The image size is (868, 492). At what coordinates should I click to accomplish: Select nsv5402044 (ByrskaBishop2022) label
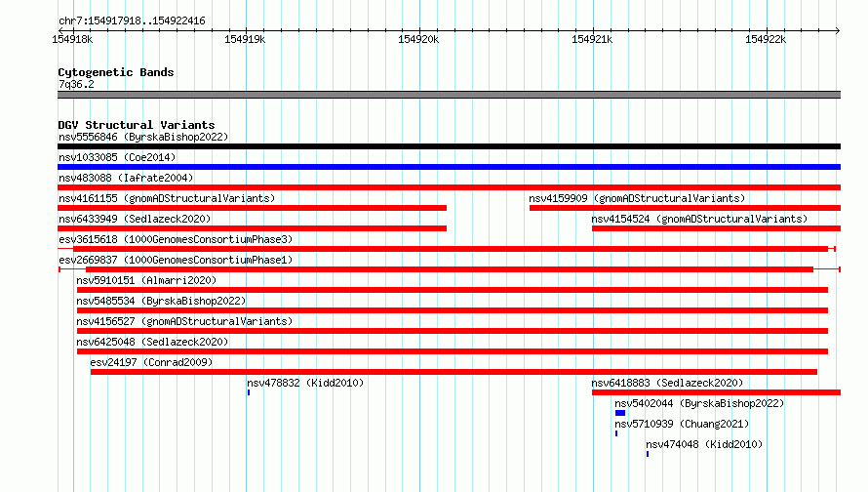point(699,403)
